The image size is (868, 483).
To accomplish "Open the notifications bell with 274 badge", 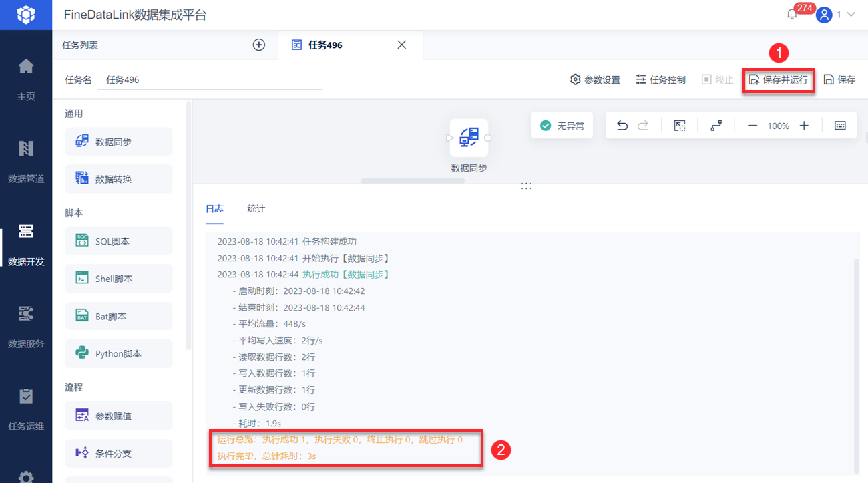I will pos(792,13).
